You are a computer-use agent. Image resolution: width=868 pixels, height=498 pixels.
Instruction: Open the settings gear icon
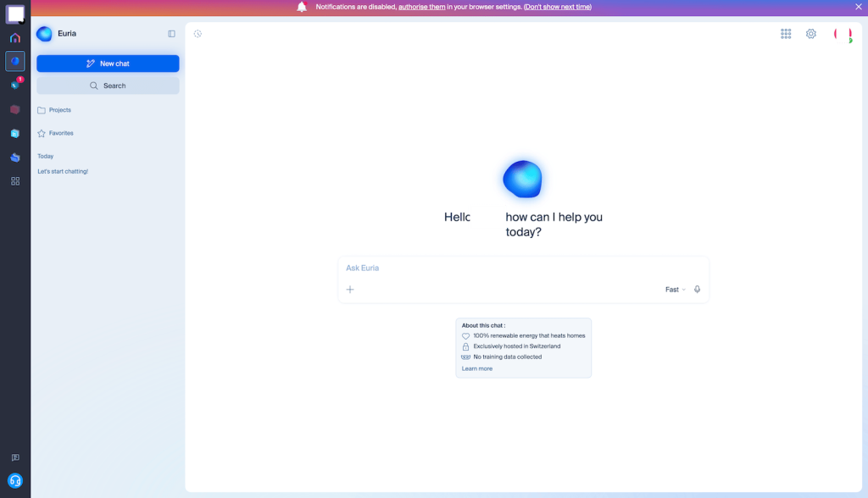pos(811,34)
